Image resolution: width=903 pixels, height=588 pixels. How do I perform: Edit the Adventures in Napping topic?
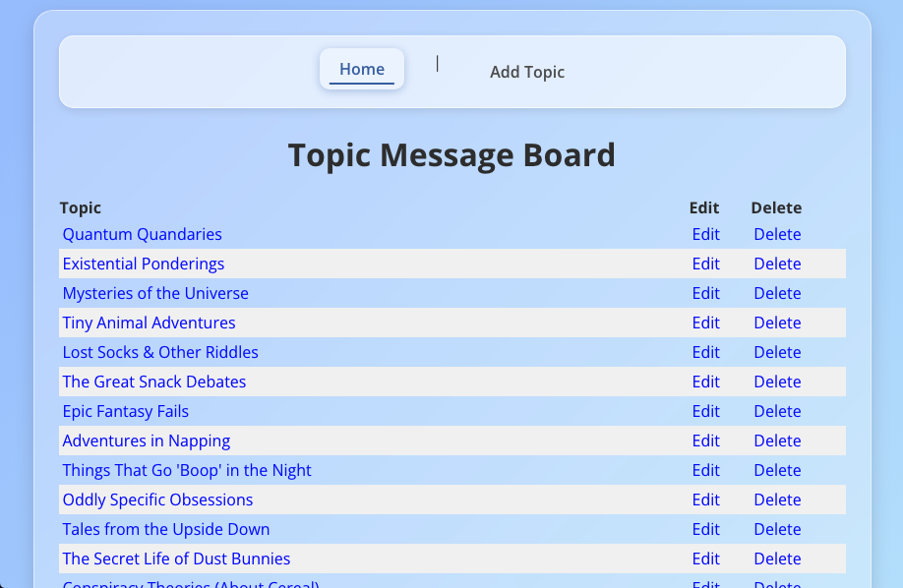coord(706,441)
